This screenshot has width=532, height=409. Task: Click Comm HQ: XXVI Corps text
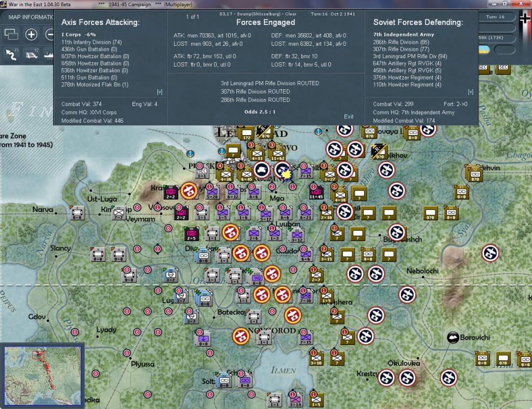pyautogui.click(x=89, y=112)
